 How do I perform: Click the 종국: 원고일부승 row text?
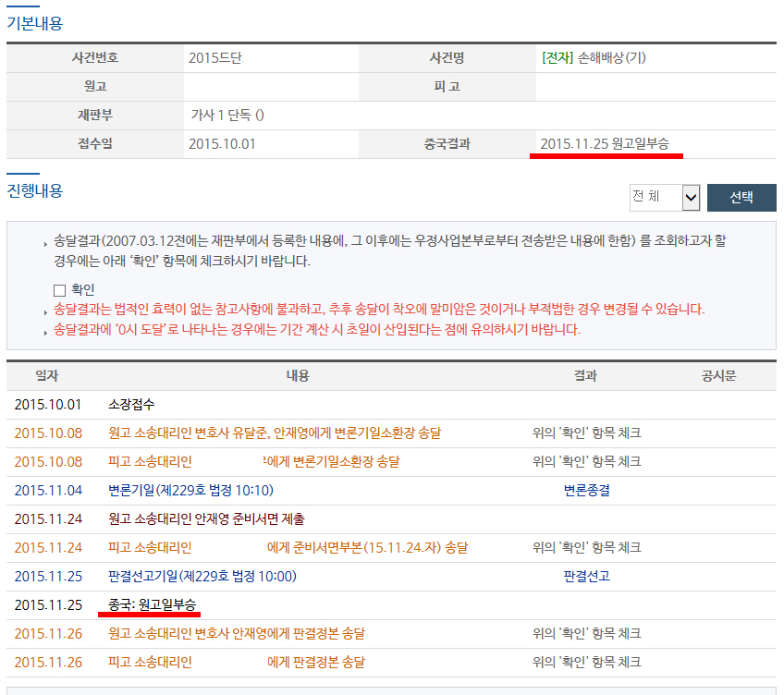[x=152, y=605]
